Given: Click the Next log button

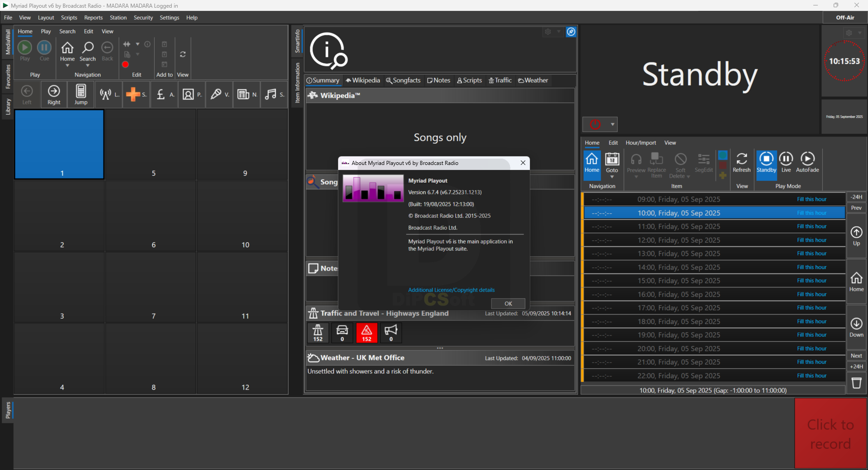Looking at the screenshot, I should tap(856, 356).
